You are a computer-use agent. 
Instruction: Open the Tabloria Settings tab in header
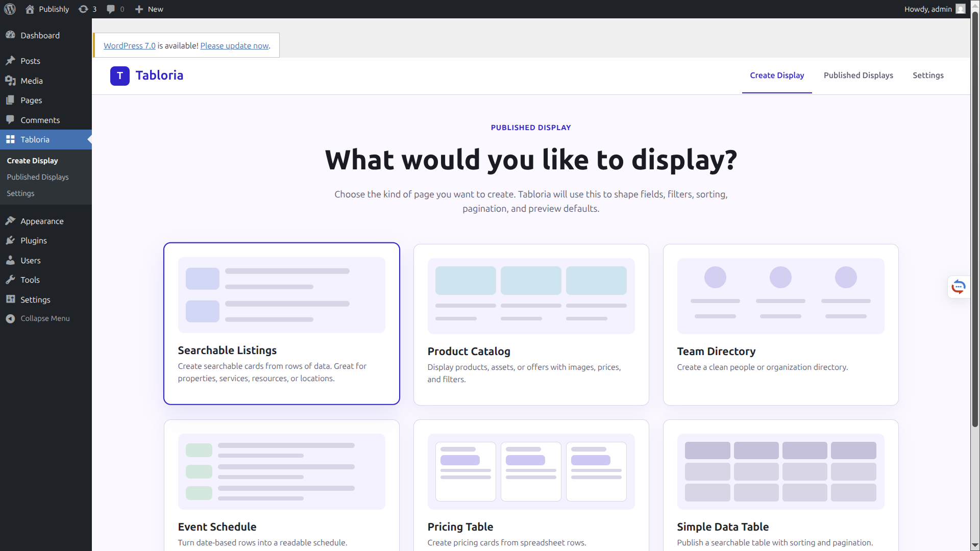point(928,76)
